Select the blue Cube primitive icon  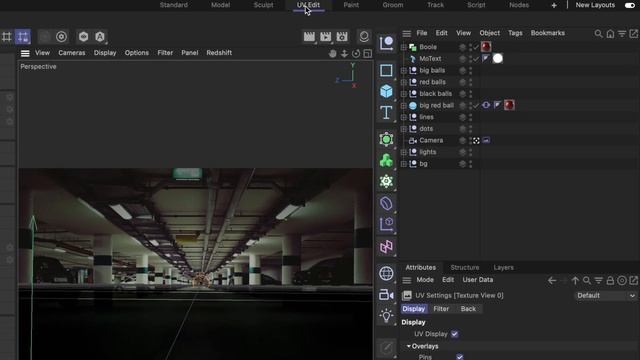(386, 91)
